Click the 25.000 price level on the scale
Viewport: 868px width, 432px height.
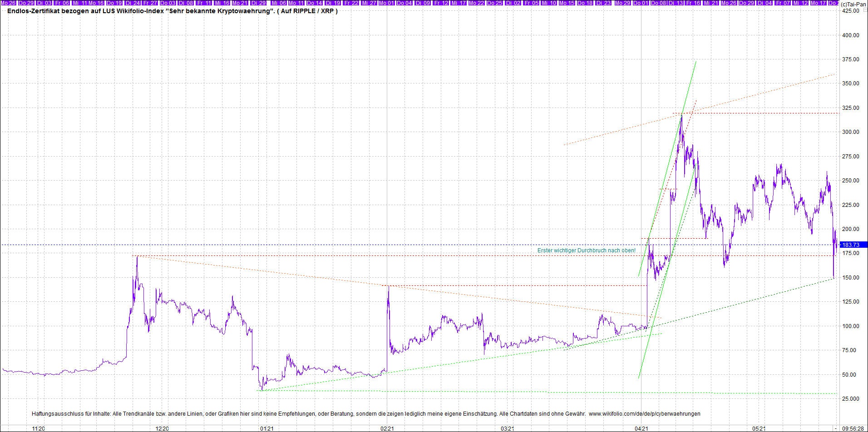coord(851,399)
